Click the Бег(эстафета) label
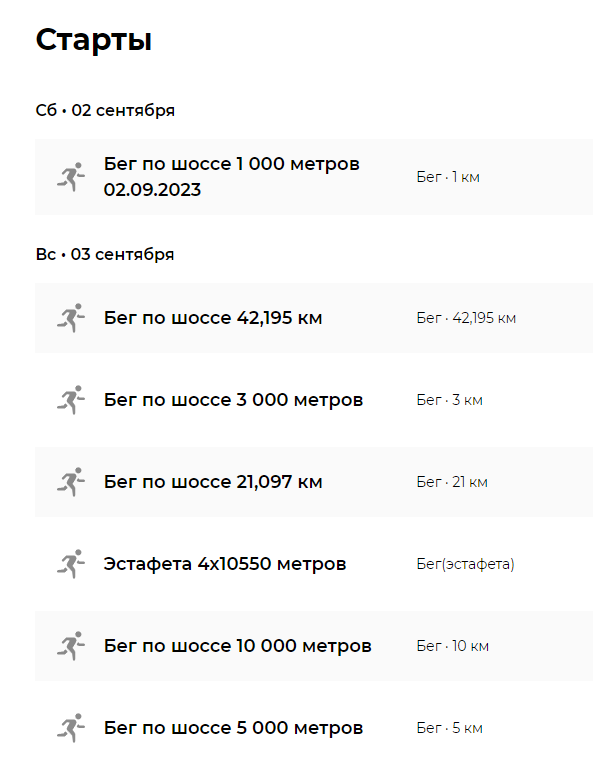This screenshot has height=775, width=593. [466, 564]
